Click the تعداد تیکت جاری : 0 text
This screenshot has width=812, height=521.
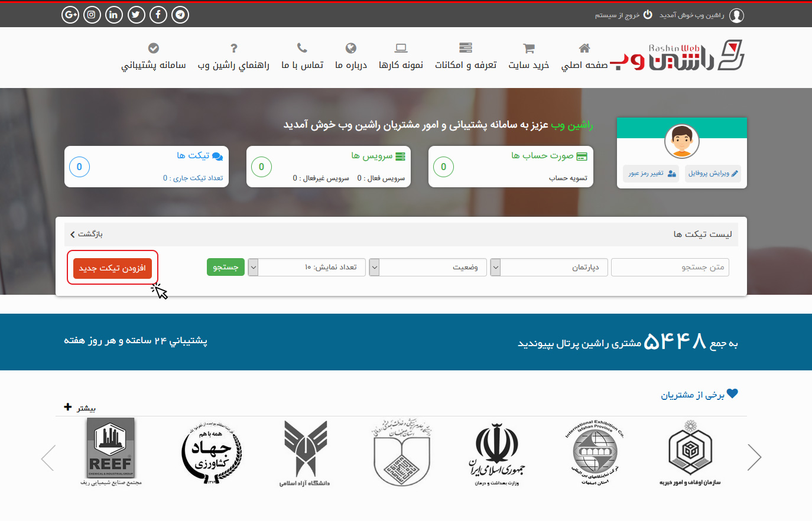point(193,178)
